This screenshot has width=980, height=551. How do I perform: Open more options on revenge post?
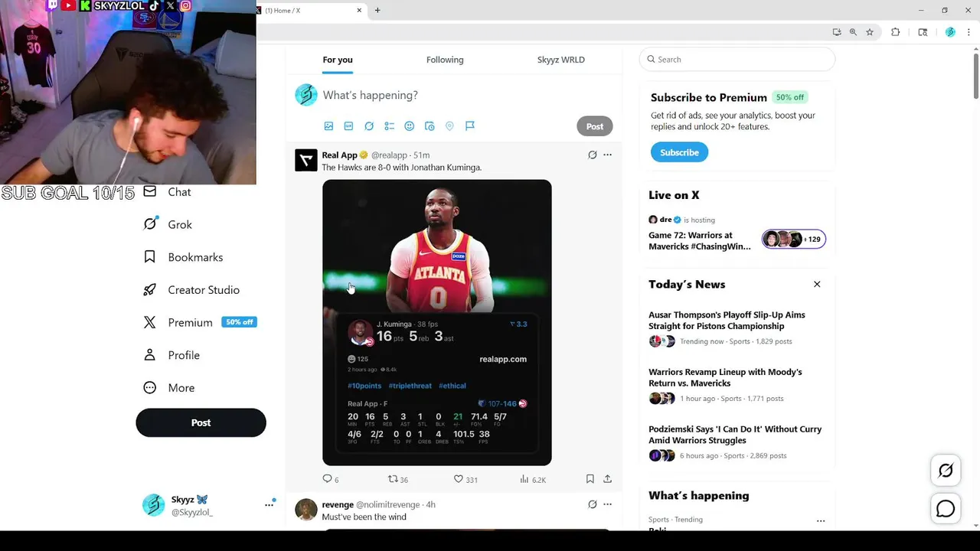607,504
